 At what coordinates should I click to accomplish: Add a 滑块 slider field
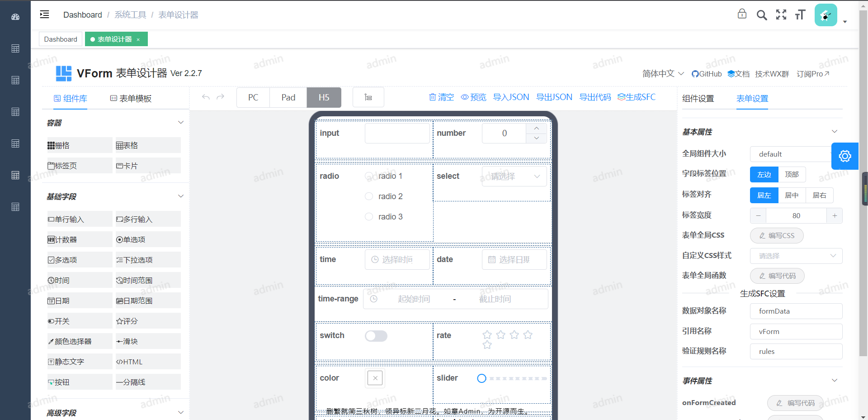click(148, 341)
